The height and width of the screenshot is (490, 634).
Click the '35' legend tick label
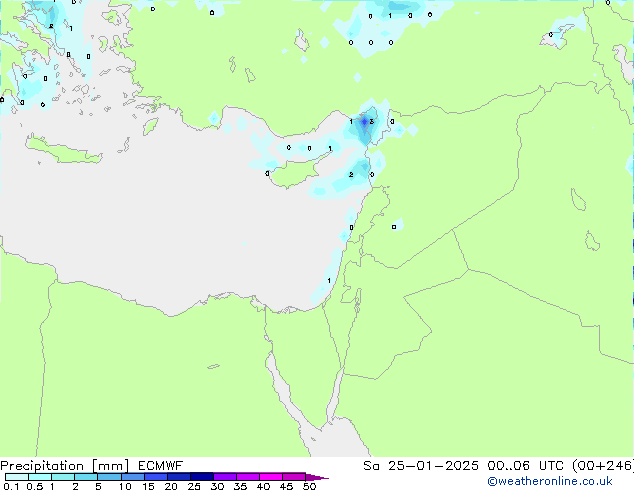240,486
